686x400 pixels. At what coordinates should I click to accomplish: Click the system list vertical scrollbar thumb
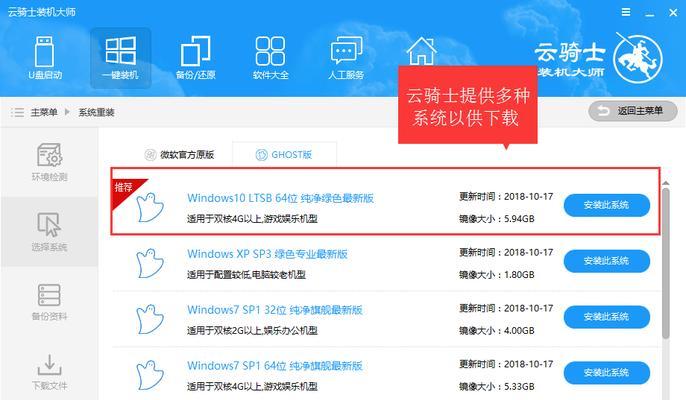665,263
